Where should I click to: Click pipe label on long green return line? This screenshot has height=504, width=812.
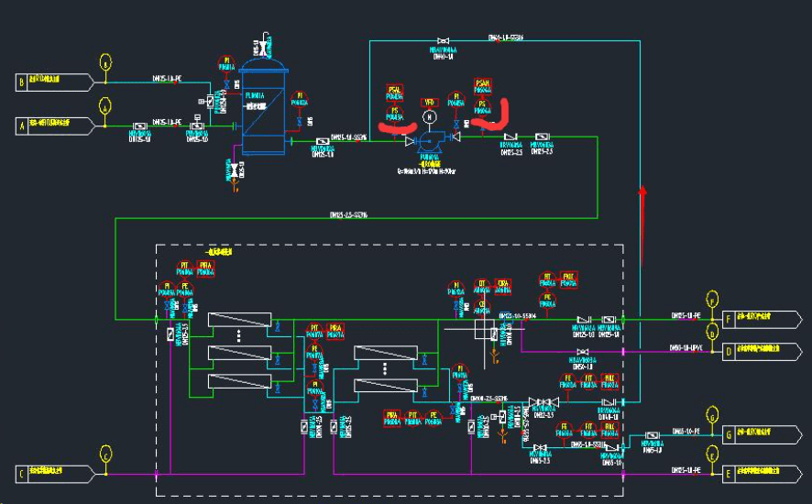[349, 215]
